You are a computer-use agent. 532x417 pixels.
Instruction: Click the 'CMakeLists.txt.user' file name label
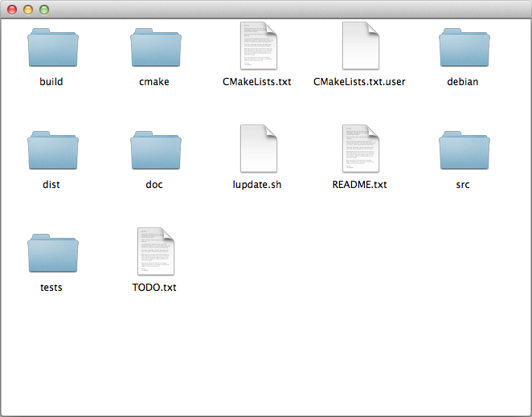click(359, 82)
